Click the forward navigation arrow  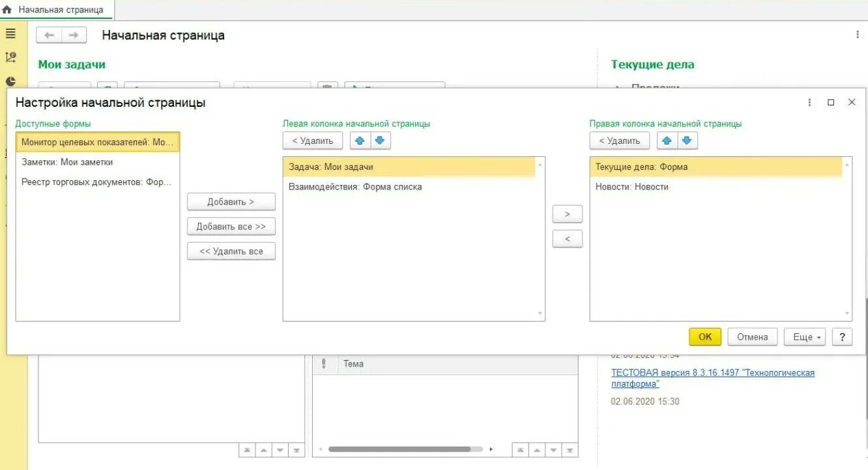click(74, 35)
